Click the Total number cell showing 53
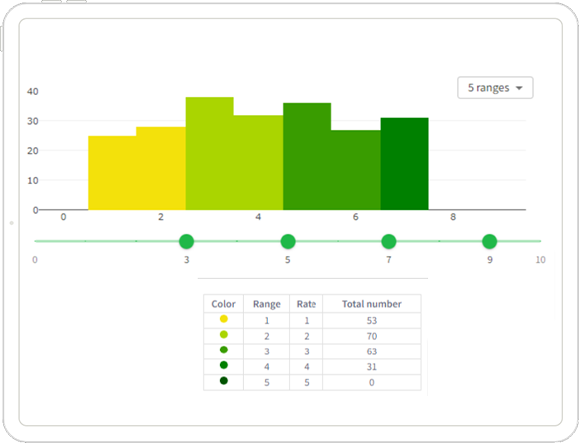Screen dimensions: 579x443 tap(371, 320)
